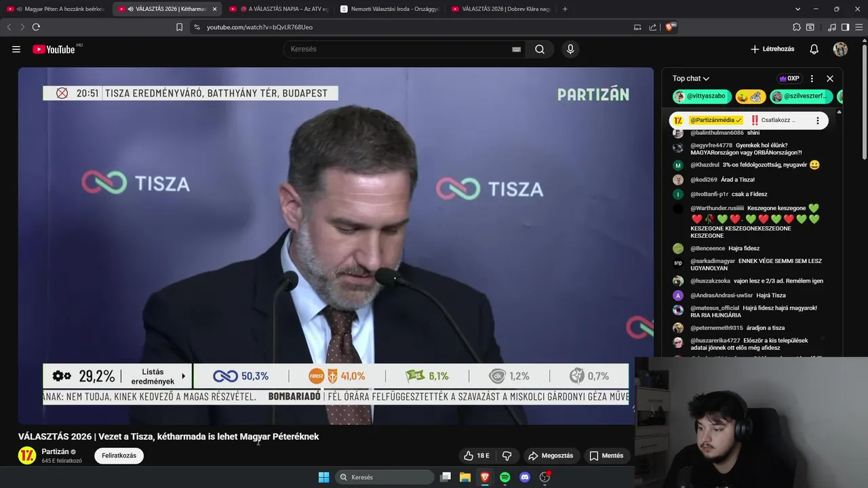This screenshot has width=868, height=488.
Task: Like the video (18 E)
Action: (x=476, y=455)
